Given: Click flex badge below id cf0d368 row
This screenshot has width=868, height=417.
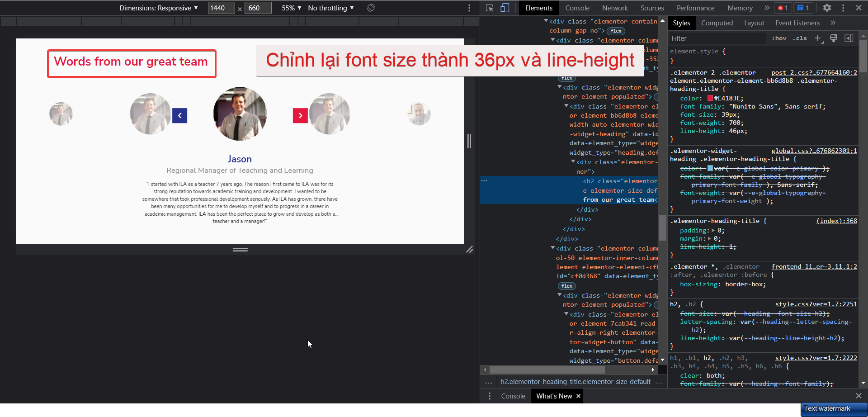Looking at the screenshot, I should coord(566,286).
